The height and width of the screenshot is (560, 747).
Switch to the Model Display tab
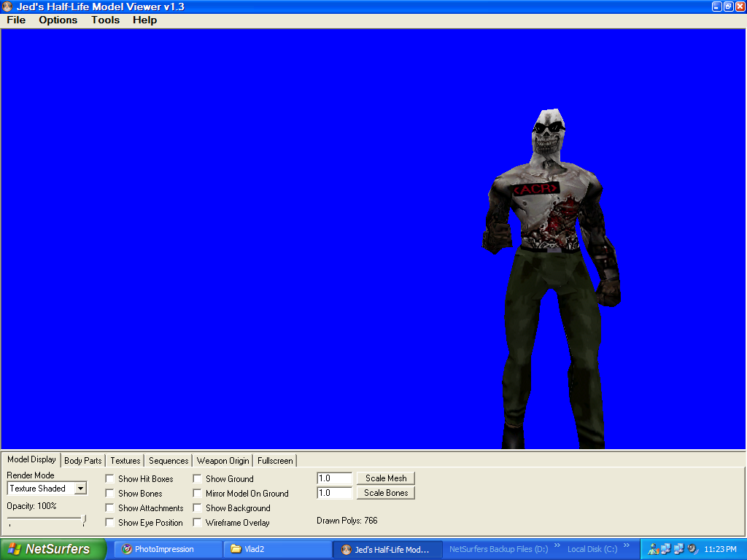(31, 459)
